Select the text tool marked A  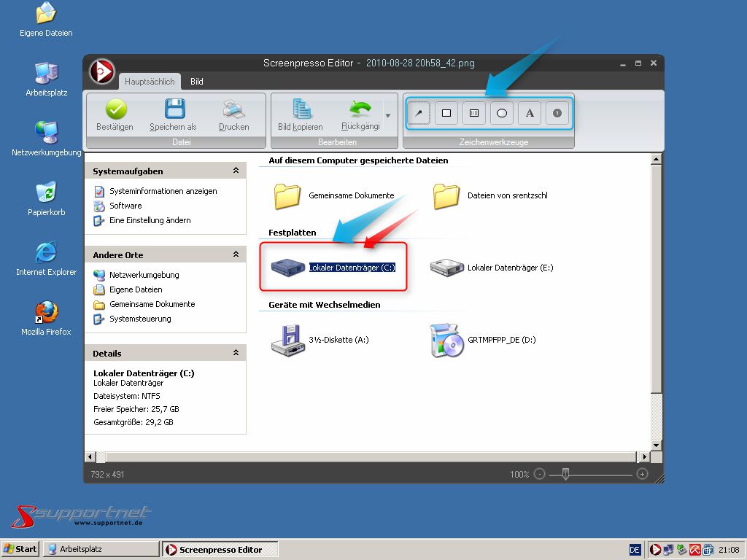[x=530, y=113]
